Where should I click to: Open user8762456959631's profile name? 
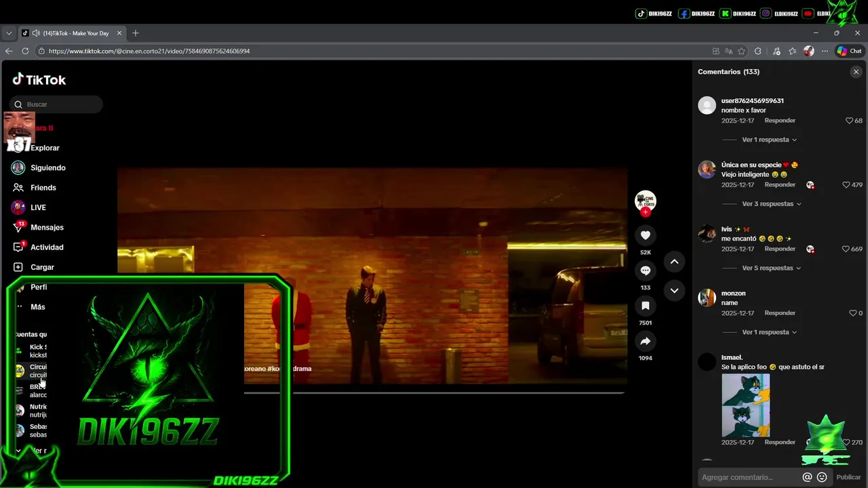(752, 101)
